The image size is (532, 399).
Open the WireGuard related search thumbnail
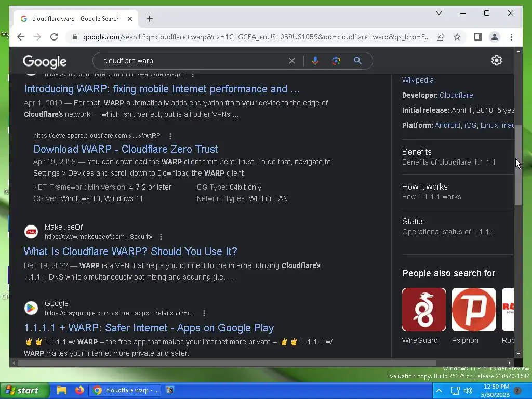pos(424,310)
